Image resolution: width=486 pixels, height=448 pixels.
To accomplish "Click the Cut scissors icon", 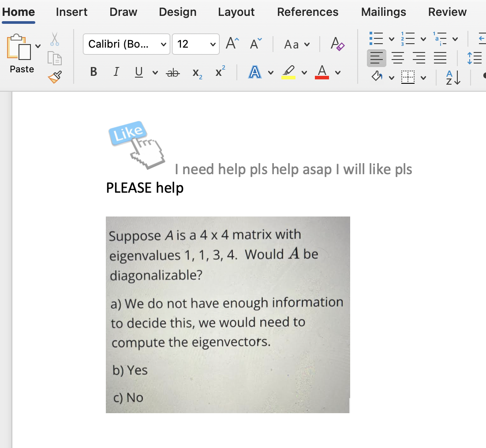I will tap(55, 39).
